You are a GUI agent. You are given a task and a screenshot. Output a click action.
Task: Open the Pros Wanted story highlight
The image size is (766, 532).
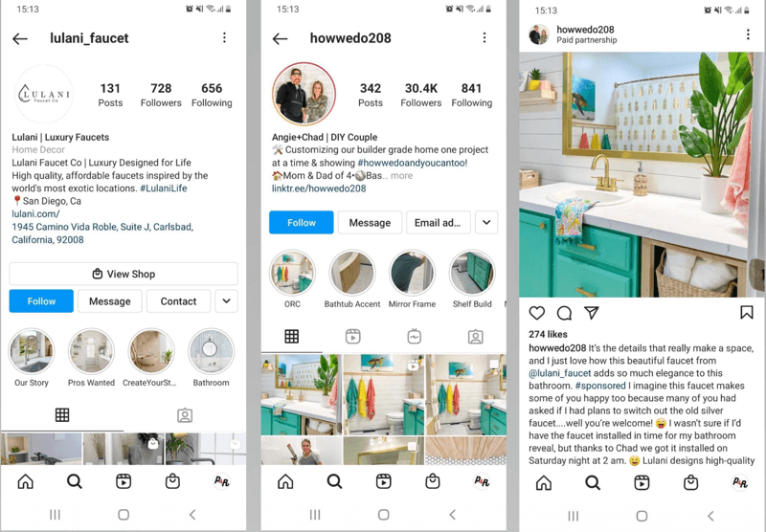pos(91,358)
